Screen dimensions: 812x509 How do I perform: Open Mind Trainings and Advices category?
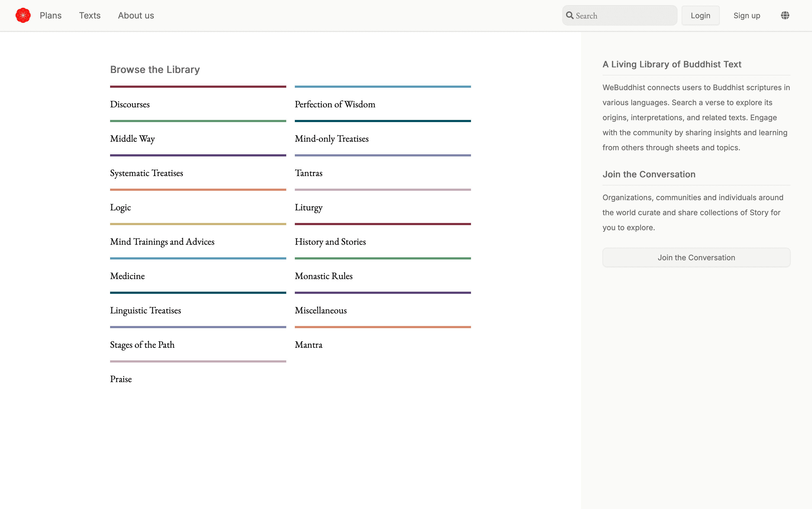click(162, 242)
